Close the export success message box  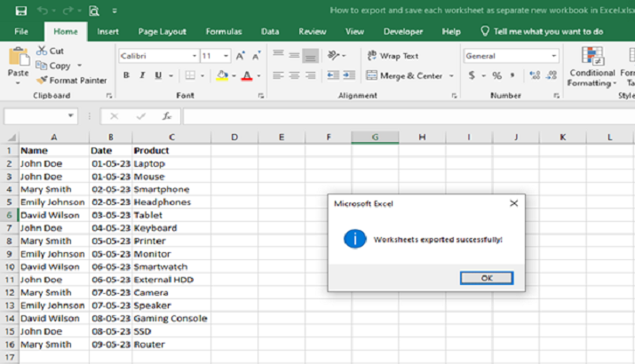tap(512, 203)
